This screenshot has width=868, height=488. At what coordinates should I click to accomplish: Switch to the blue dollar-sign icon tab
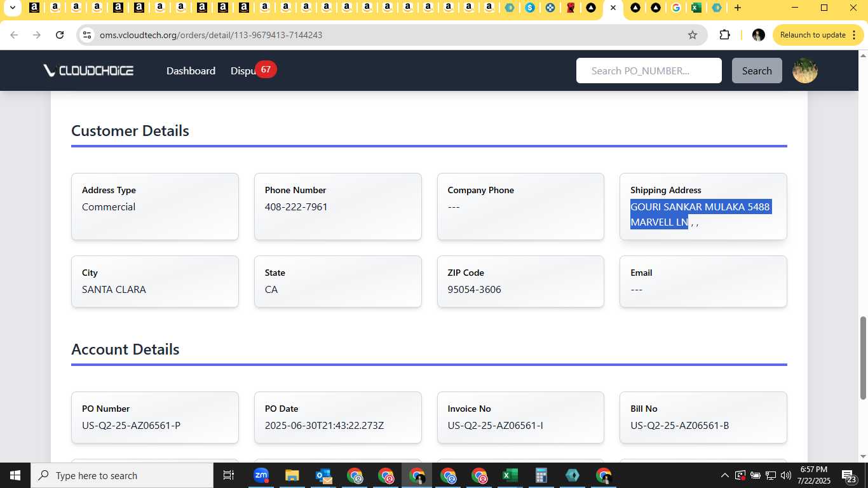(x=529, y=8)
